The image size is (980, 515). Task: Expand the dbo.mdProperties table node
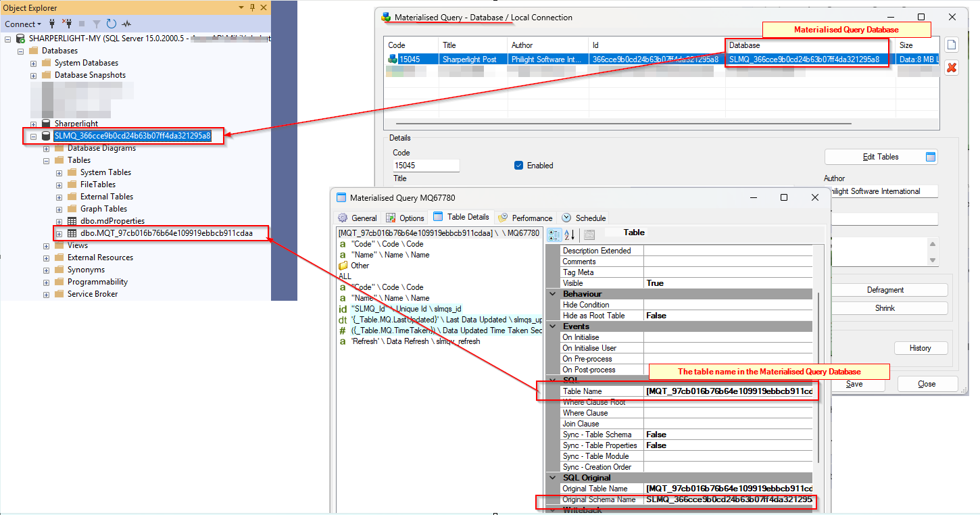pos(59,221)
